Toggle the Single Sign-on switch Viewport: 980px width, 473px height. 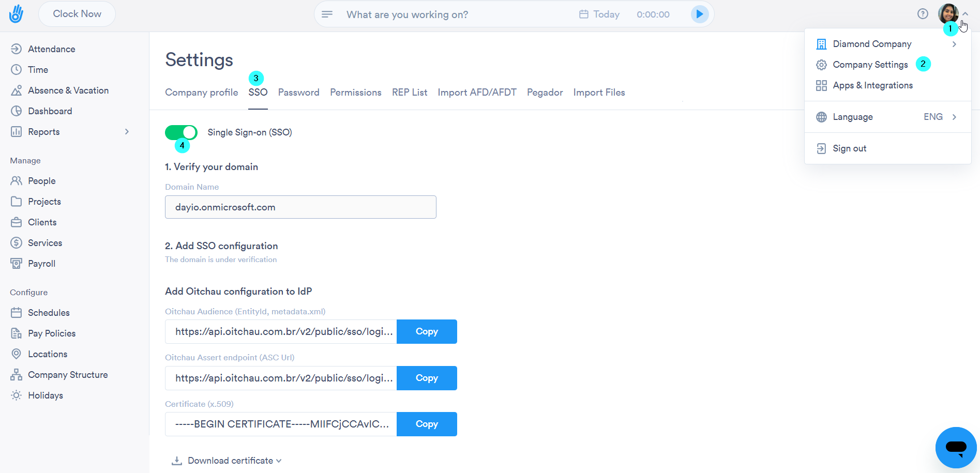tap(181, 132)
